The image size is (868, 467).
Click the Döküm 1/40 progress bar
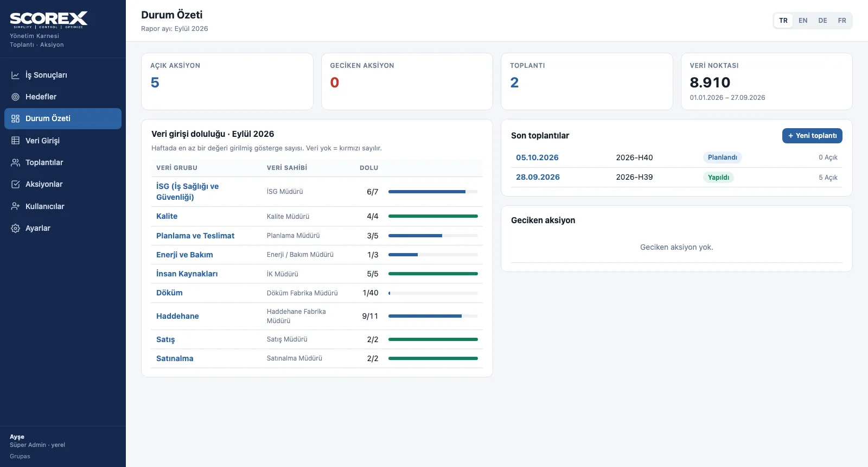[433, 293]
